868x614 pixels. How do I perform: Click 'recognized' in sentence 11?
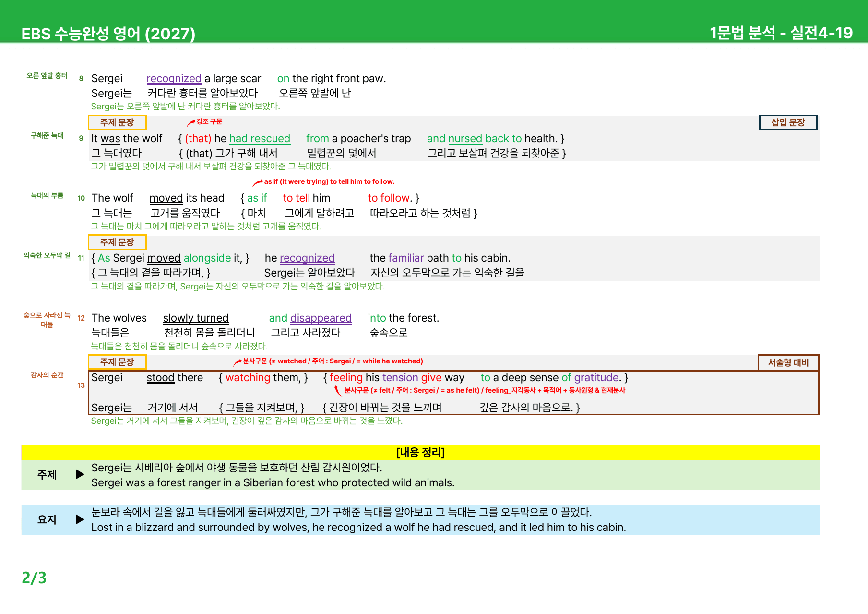coord(307,258)
